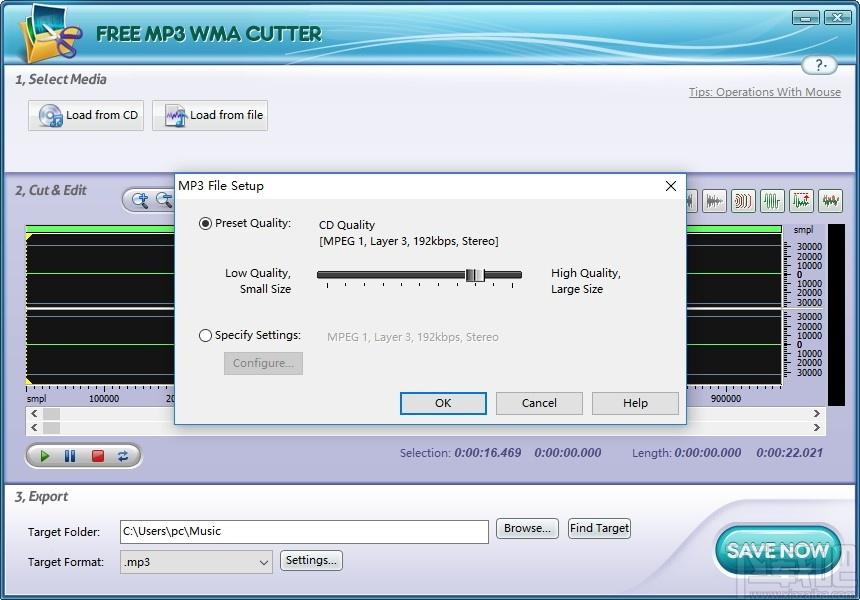
Task: Click the normalize waveform icon with red arrow
Action: 801,201
